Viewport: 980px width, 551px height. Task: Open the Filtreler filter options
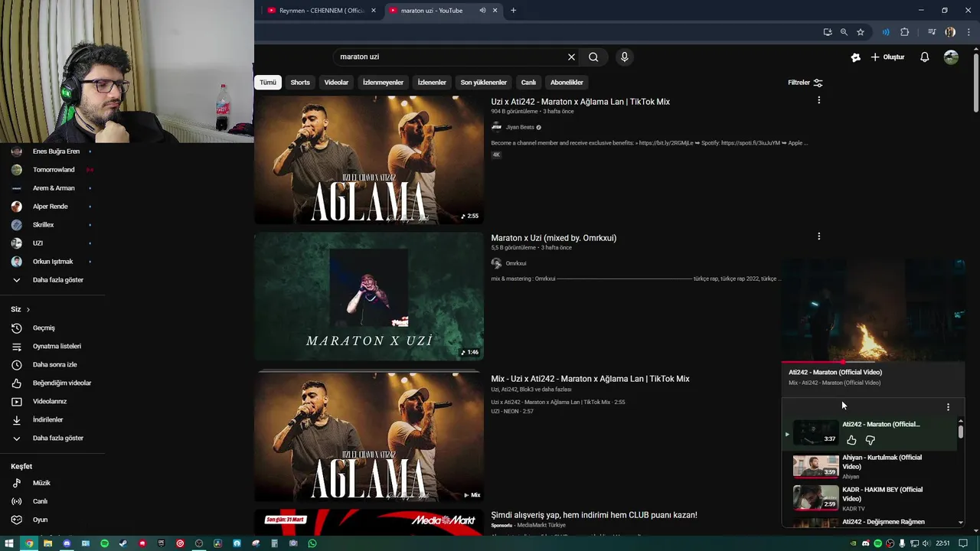click(x=805, y=83)
